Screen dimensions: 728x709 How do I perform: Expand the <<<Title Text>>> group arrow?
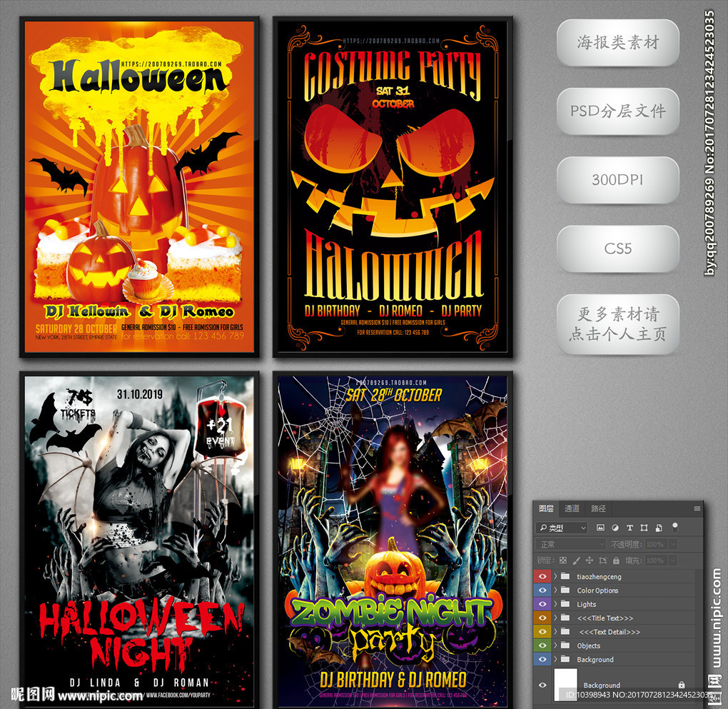click(x=555, y=618)
